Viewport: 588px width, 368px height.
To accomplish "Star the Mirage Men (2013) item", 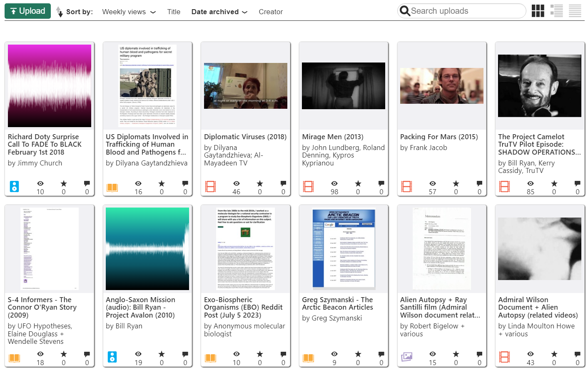I will [x=358, y=183].
